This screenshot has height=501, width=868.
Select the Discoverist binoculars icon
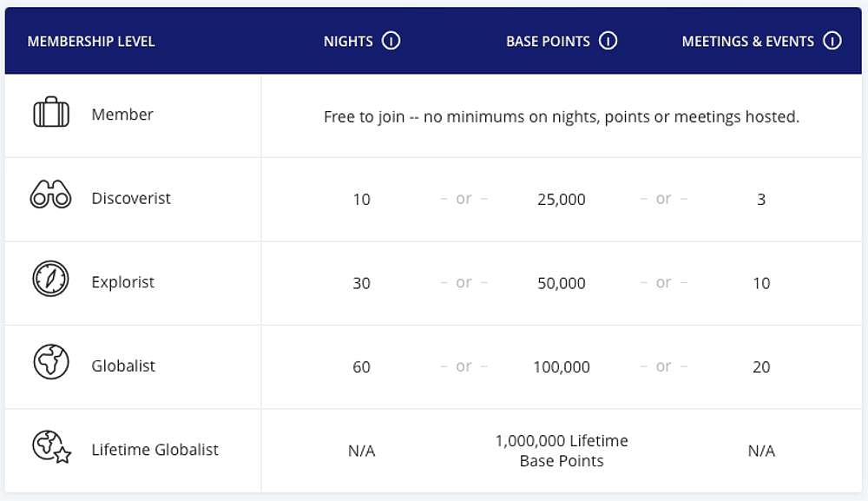(x=50, y=194)
